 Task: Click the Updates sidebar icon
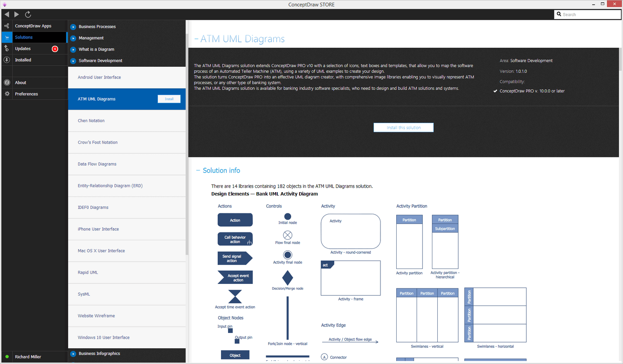pos(7,49)
